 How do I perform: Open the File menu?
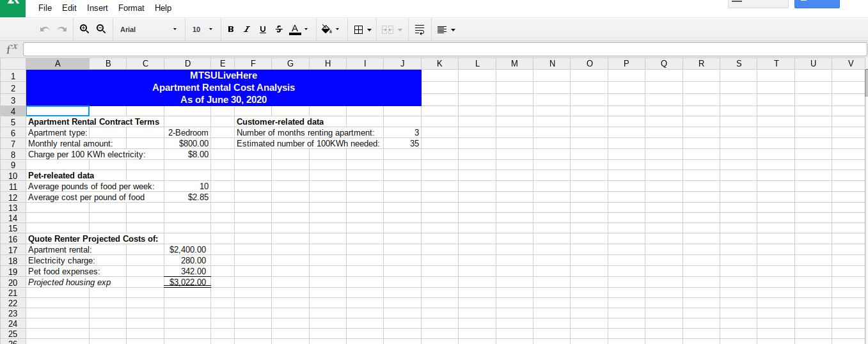coord(45,8)
